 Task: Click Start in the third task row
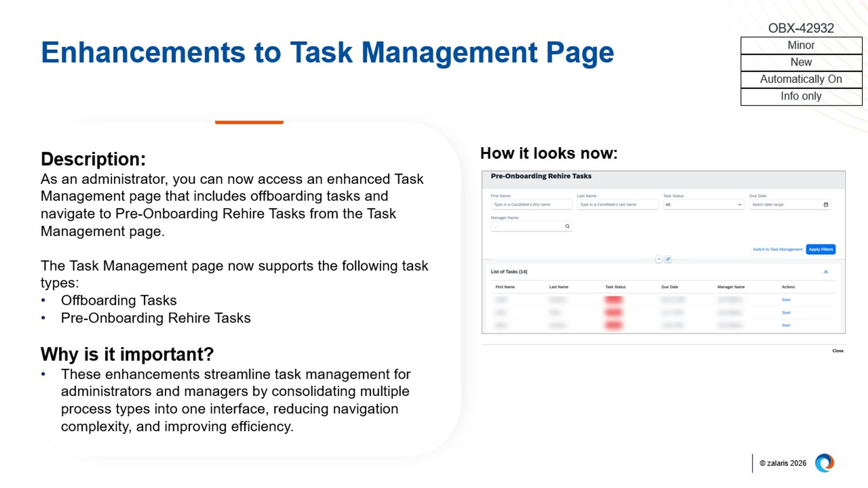pos(786,325)
